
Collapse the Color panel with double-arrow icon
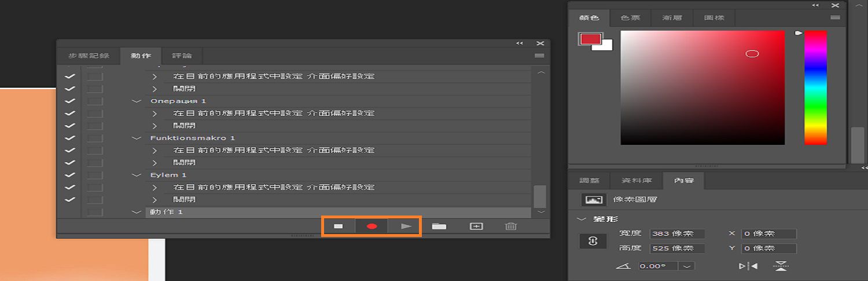click(815, 5)
